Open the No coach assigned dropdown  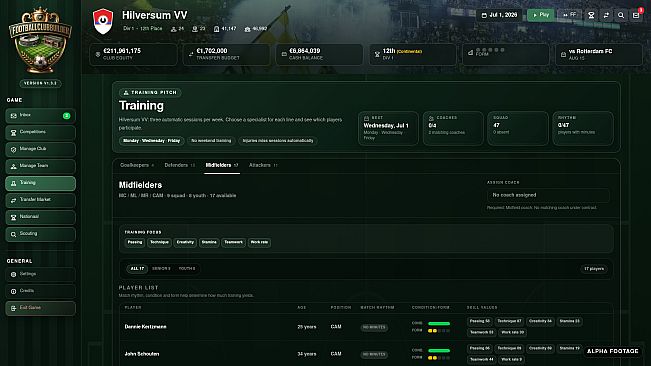tap(548, 195)
